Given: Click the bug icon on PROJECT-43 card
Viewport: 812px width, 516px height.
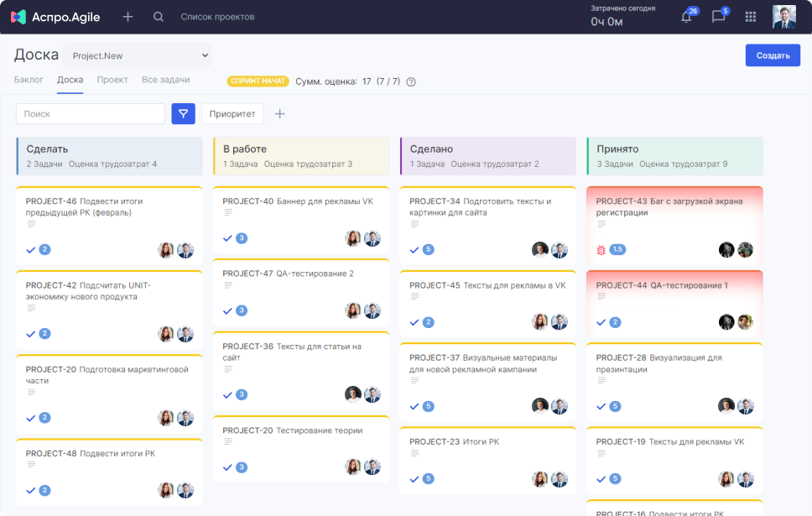Looking at the screenshot, I should click(601, 250).
